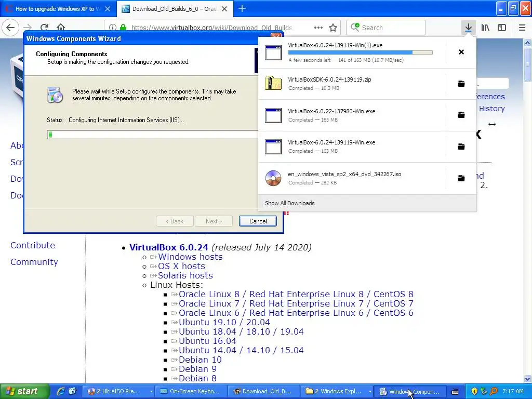Viewport: 532px width, 399px height.
Task: Open the Ubuntu 16.04 link
Action: tap(207, 341)
